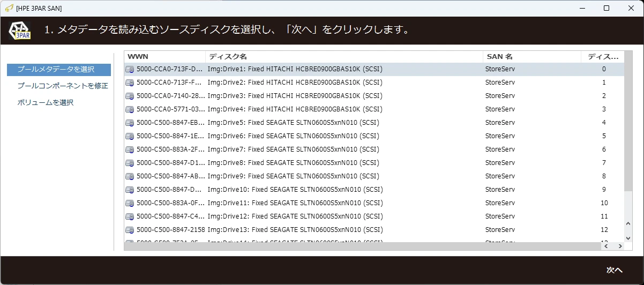This screenshot has height=285, width=644.
Task: Go to ボリュームを選択 step
Action: [x=46, y=102]
